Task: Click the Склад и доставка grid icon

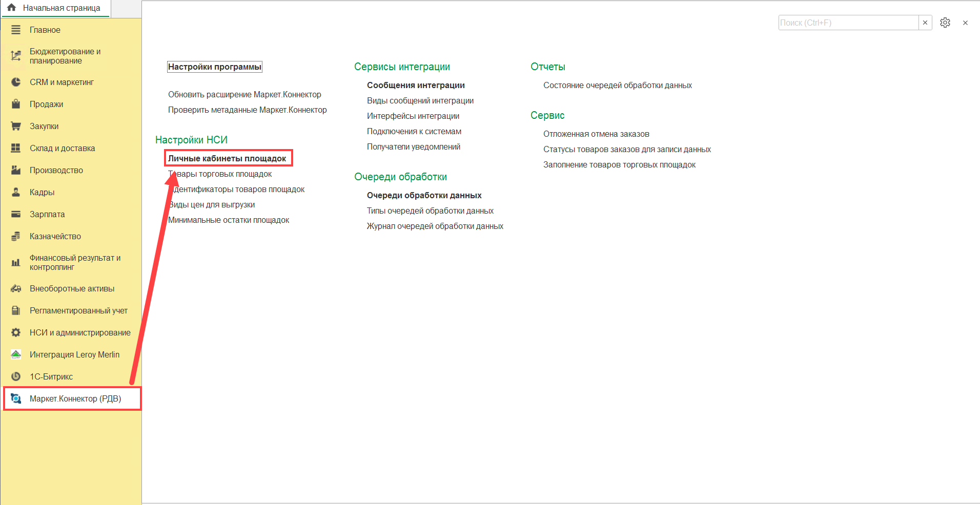Action: point(16,148)
